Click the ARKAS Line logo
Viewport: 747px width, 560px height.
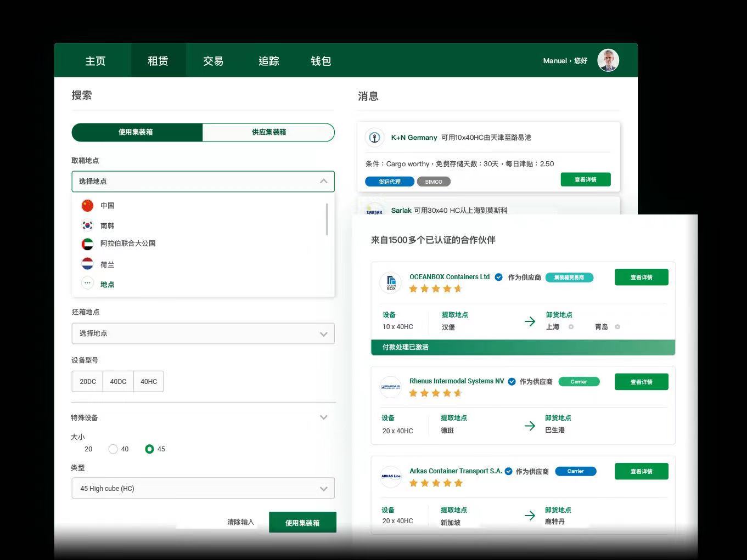pos(391,476)
